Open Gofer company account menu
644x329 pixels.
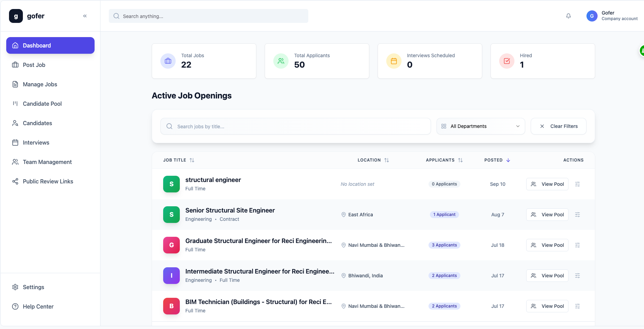click(612, 16)
